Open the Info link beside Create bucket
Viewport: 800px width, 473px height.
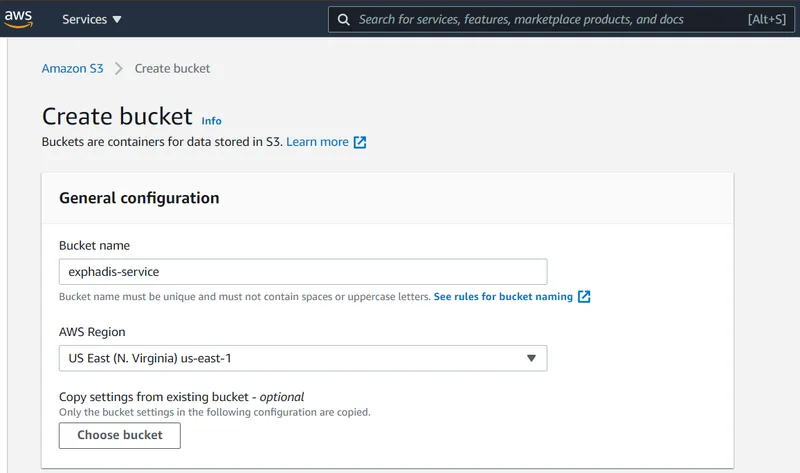tap(211, 121)
